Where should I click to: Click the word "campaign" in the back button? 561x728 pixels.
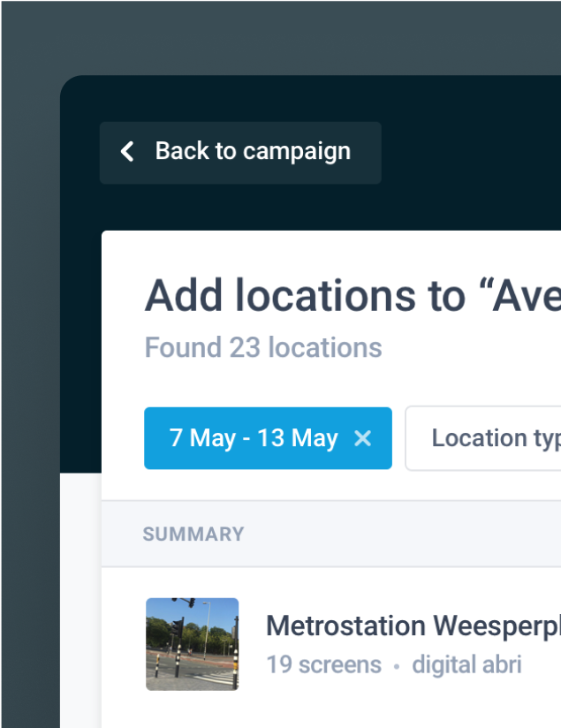coord(296,152)
